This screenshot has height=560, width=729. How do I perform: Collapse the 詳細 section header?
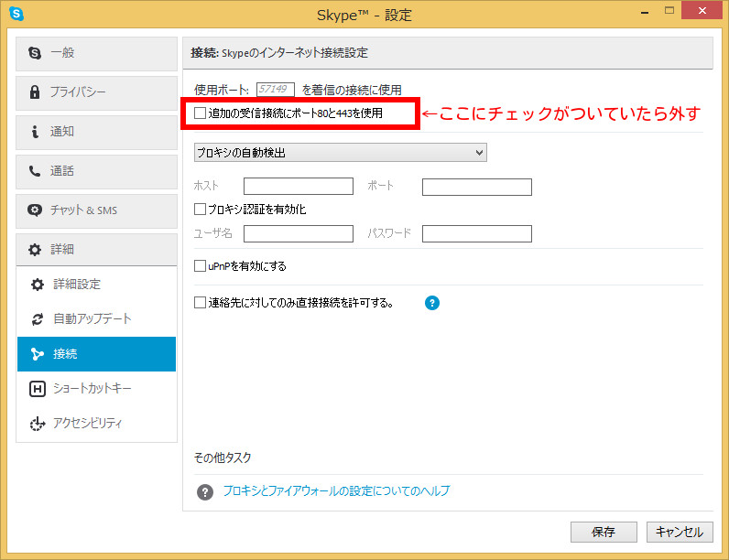[97, 250]
